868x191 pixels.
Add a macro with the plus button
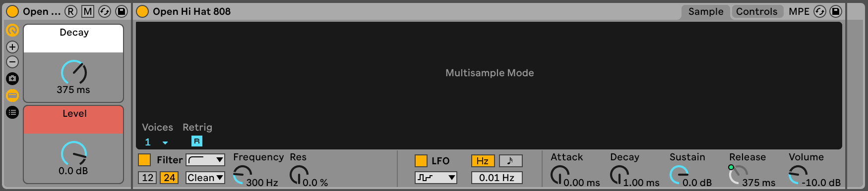point(12,47)
